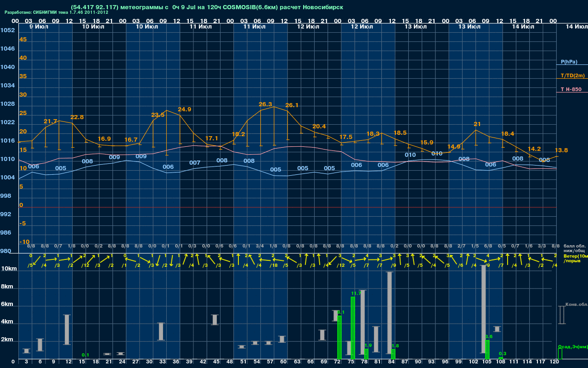The width and height of the screenshot is (588, 368).
Task: Click the 1.8 precipitation label
Action: coord(395,345)
